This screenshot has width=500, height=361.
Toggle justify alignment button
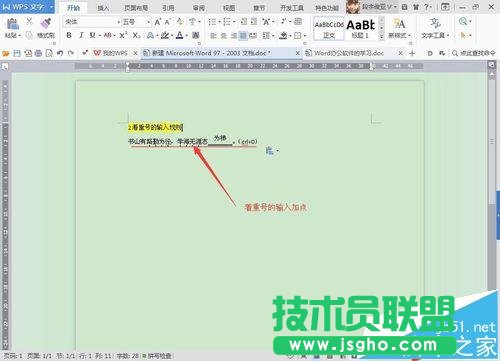point(243,35)
